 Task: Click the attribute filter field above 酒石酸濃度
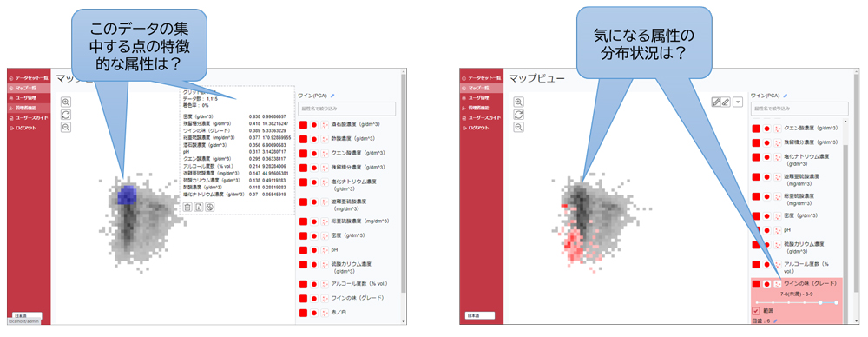point(347,109)
